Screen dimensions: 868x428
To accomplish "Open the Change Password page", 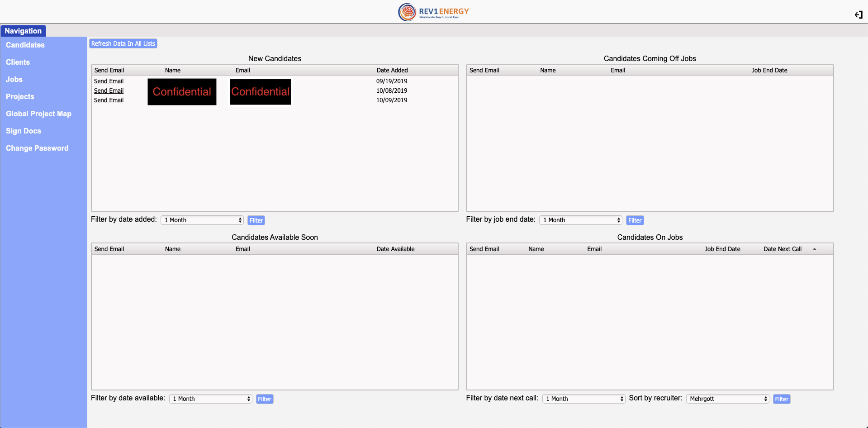I will (37, 148).
